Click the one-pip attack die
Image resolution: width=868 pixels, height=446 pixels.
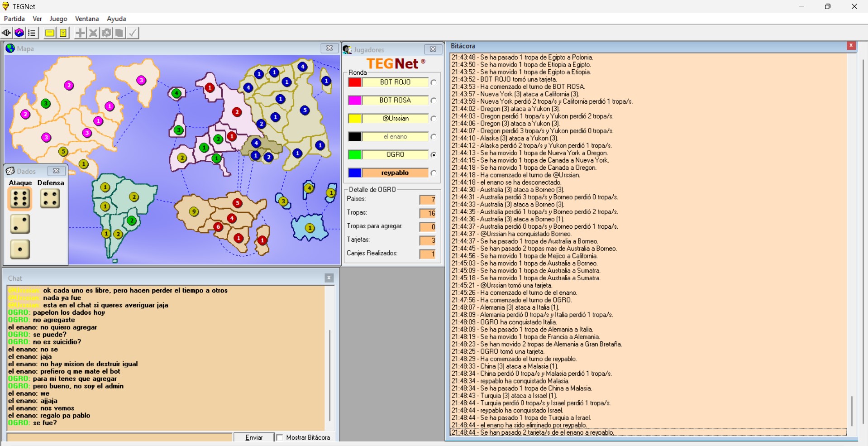click(x=20, y=249)
